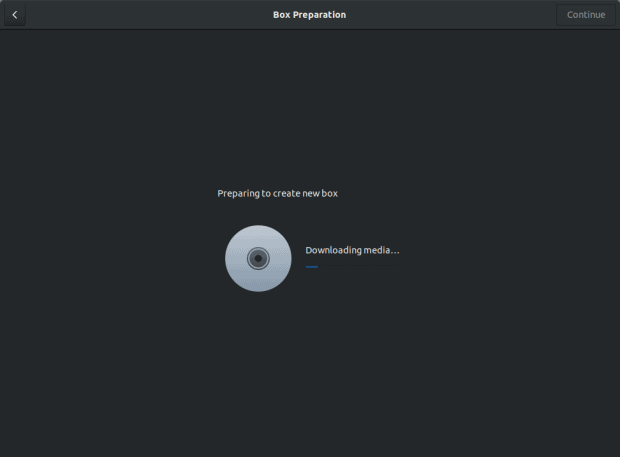
Task: Click the Box Preparation window title
Action: 309,15
